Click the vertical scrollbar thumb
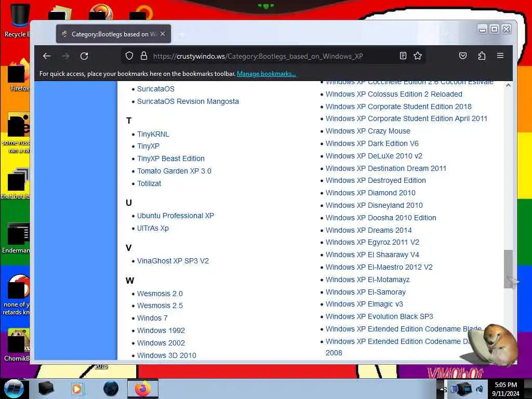This screenshot has height=399, width=532. (x=508, y=269)
